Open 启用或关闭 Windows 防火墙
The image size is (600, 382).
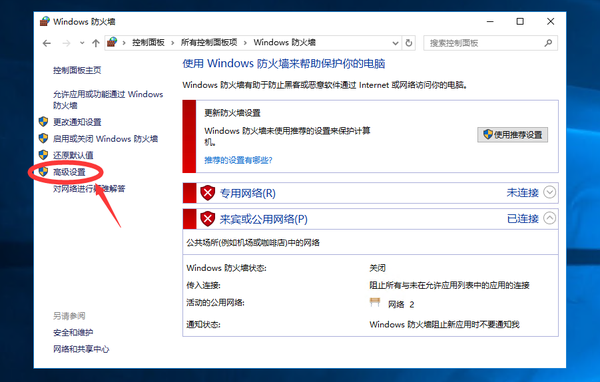105,139
